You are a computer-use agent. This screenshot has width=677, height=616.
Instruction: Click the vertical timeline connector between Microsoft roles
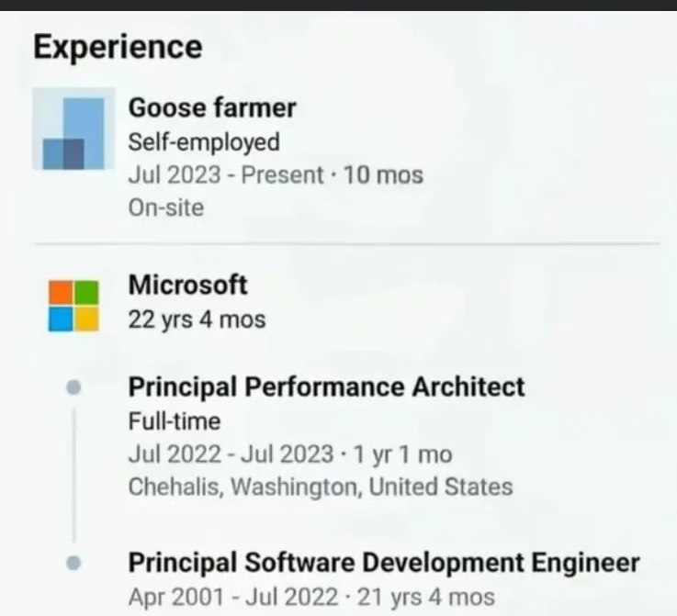tap(74, 475)
